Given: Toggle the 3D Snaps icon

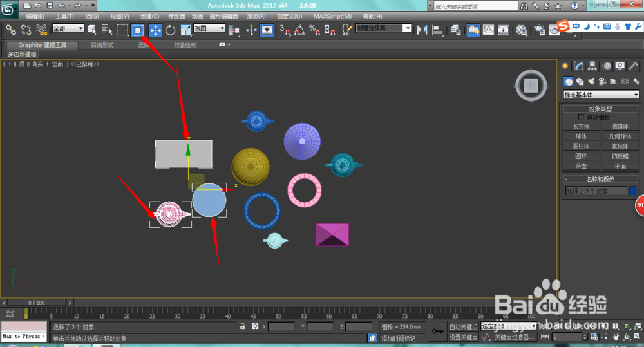Looking at the screenshot, I should 285,30.
